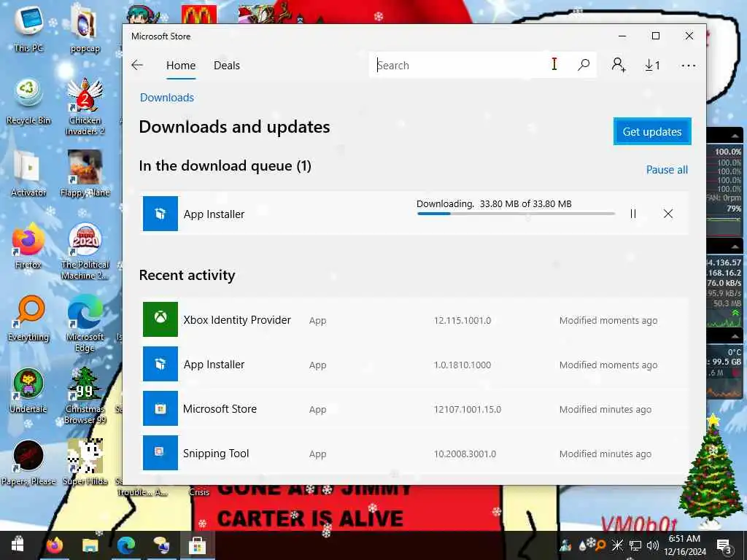Screen dimensions: 747x560
Task: Open the account sign-in icon
Action: pos(619,65)
